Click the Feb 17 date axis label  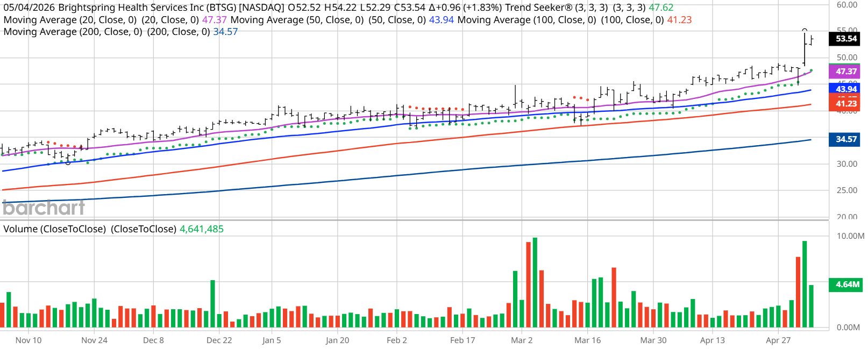tap(463, 340)
